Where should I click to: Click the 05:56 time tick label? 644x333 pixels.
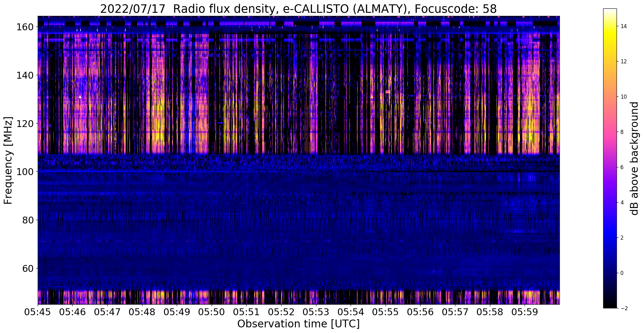click(x=421, y=312)
